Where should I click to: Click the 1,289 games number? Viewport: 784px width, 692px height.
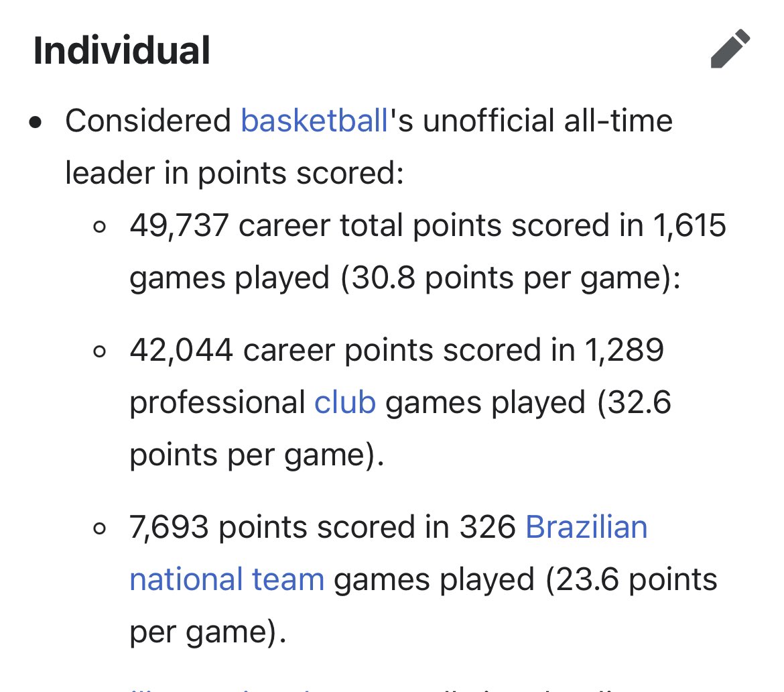click(624, 350)
